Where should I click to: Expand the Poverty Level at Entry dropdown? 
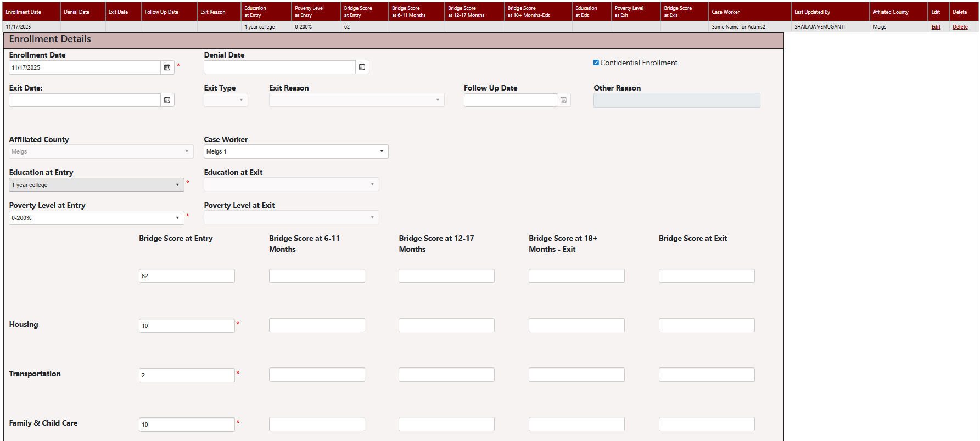pos(96,218)
